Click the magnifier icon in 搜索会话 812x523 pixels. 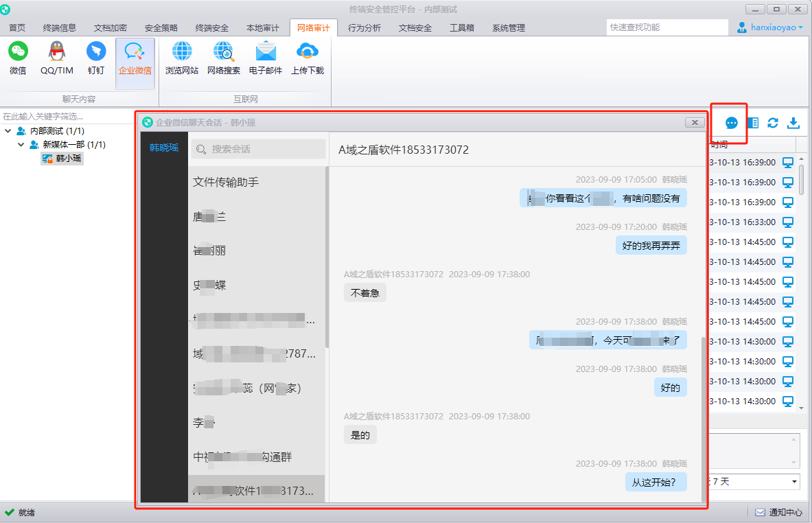(x=201, y=150)
